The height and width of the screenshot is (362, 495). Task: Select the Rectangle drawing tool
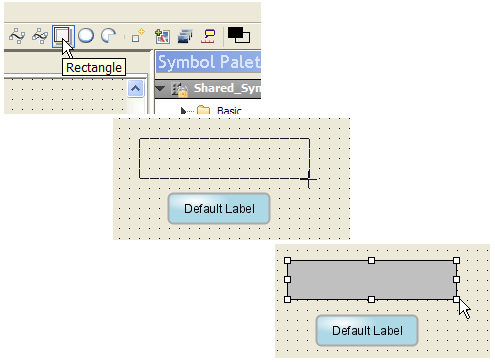pyautogui.click(x=63, y=35)
